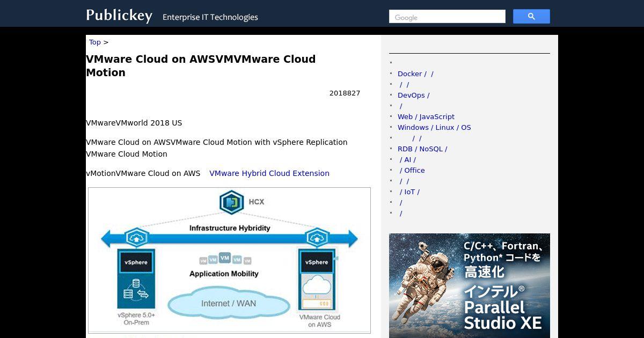Click the Infrastructure Hybridity label
The image size is (644, 338).
230,228
